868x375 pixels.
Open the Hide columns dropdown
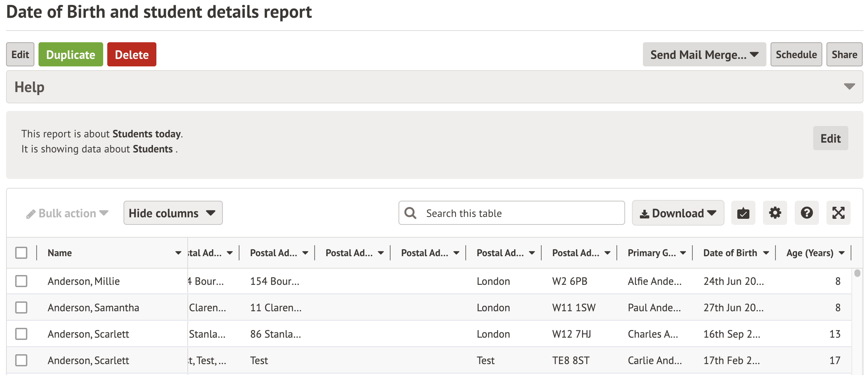173,213
